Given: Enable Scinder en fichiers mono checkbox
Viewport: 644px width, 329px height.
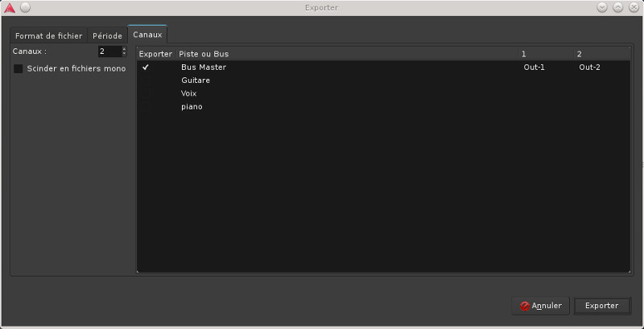Looking at the screenshot, I should [x=19, y=69].
